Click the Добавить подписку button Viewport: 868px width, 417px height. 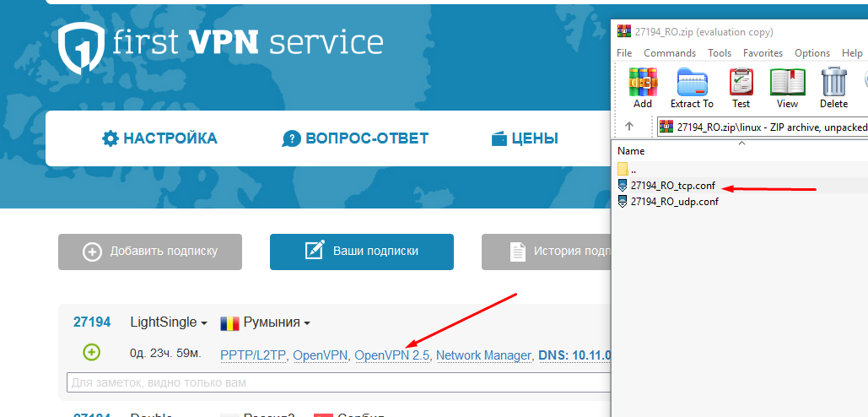(150, 252)
